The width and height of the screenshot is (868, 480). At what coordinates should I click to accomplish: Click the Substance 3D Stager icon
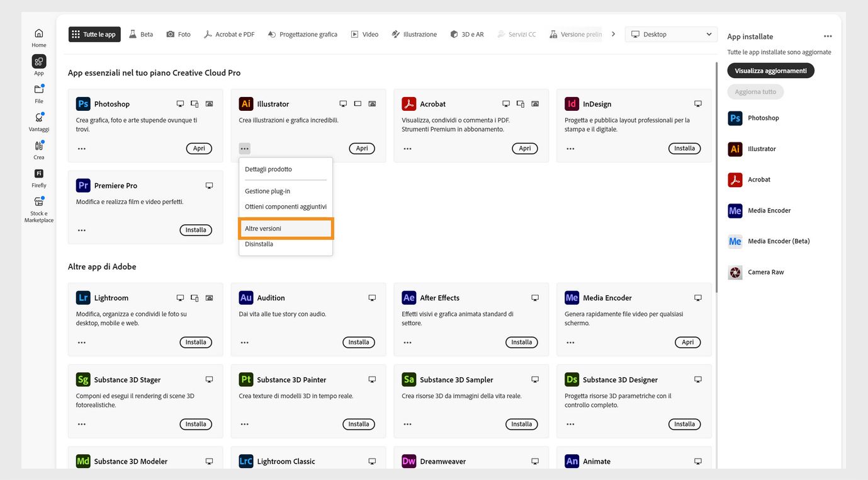tap(83, 380)
